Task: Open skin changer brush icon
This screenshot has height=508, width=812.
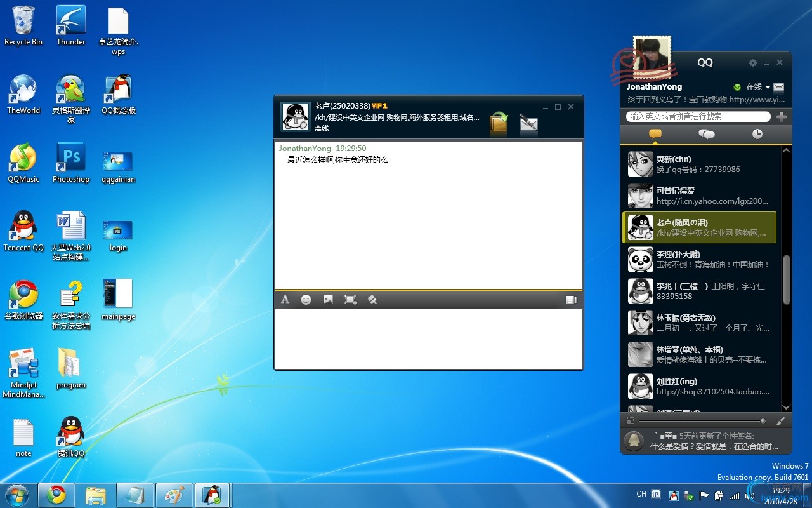Action: [781, 420]
